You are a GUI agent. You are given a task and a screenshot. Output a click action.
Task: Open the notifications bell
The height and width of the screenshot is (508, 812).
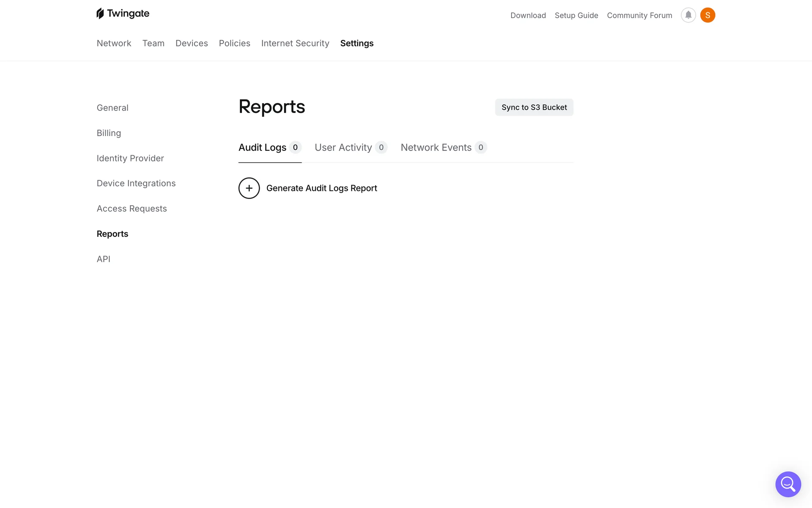tap(688, 15)
